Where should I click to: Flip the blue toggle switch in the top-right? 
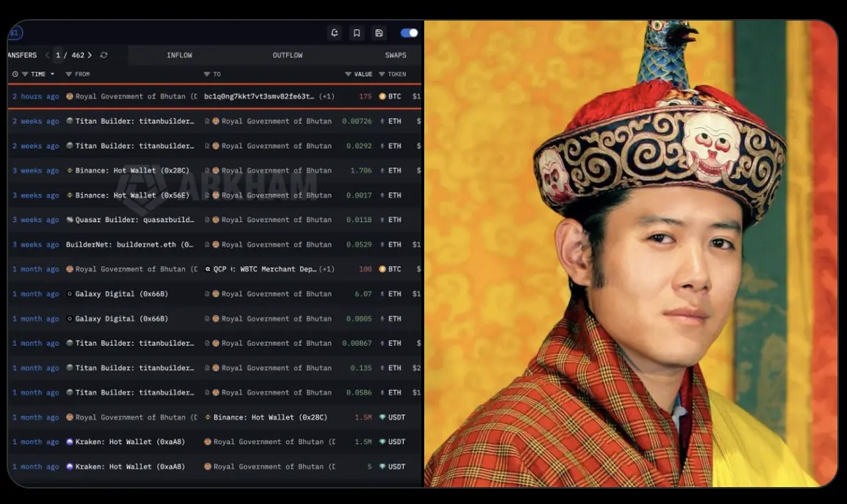pos(410,32)
